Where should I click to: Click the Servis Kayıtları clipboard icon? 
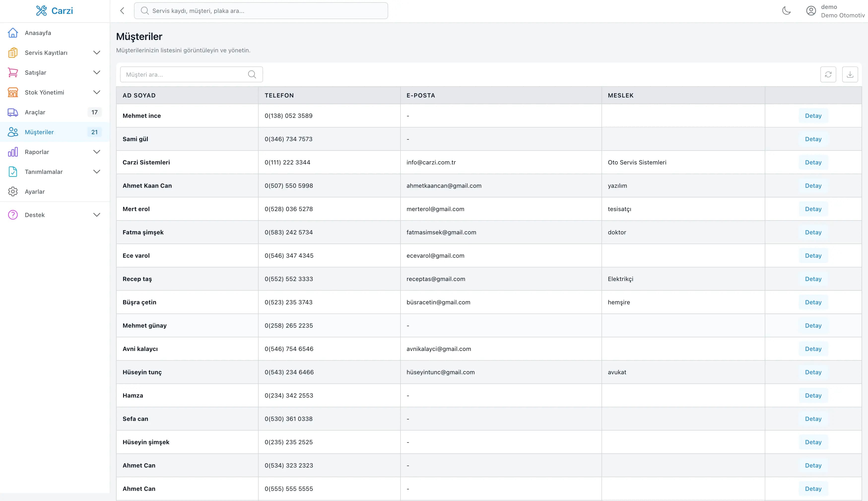coord(13,53)
